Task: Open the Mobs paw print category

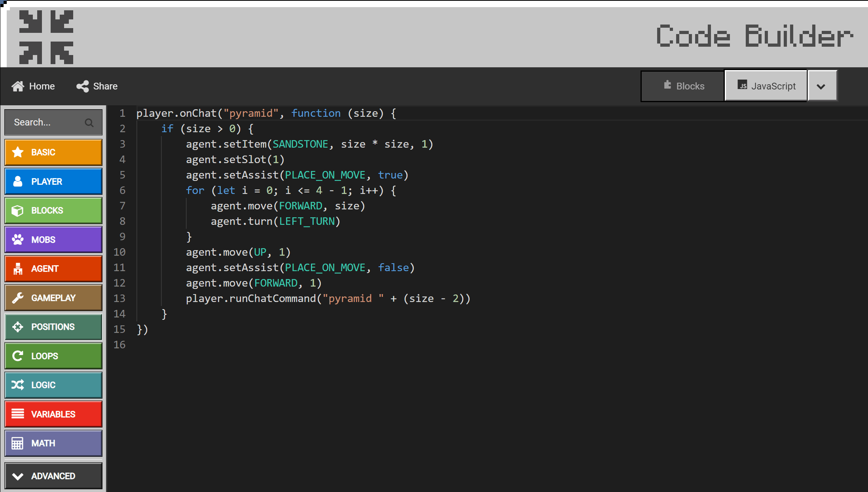Action: [x=18, y=240]
